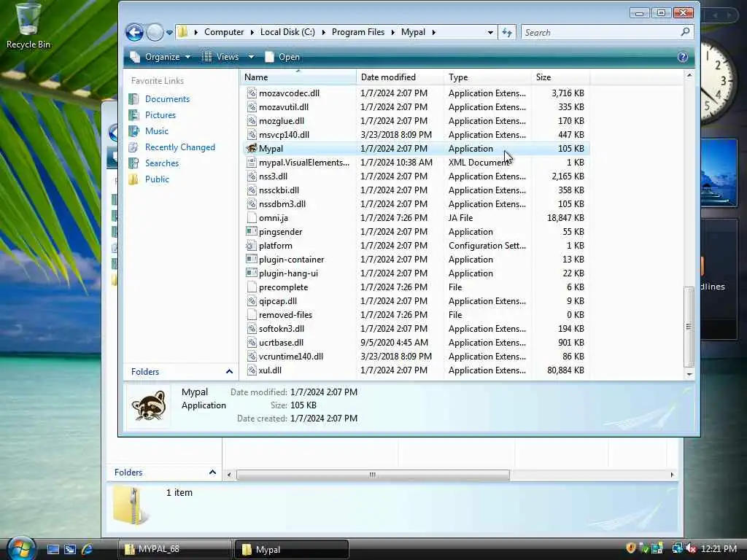Open Recently Changed favorite link
The width and height of the screenshot is (747, 560).
[180, 147]
